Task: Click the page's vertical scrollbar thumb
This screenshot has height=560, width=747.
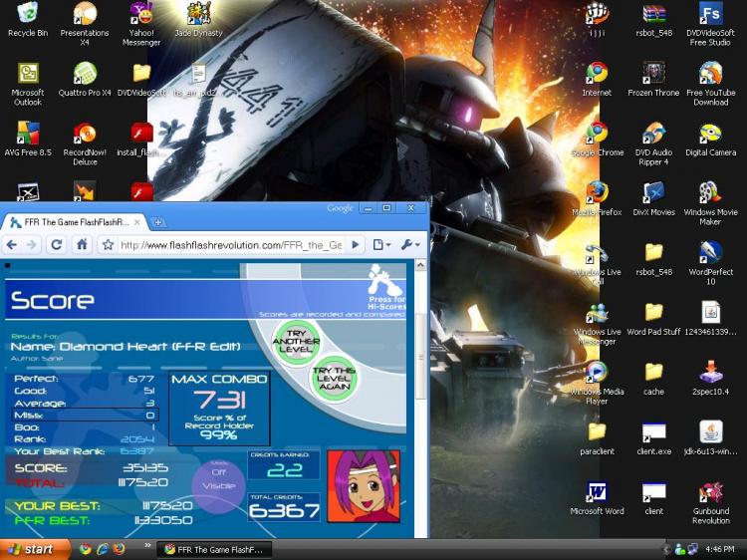Action: tap(420, 357)
